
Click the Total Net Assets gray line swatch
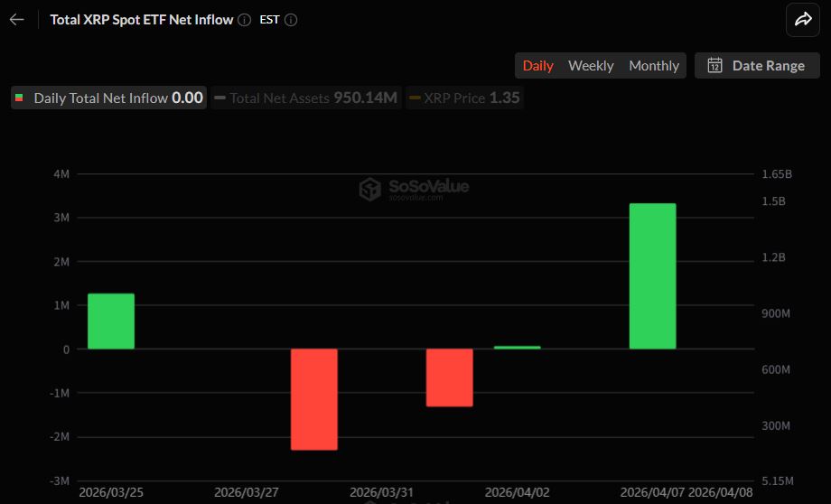click(219, 98)
